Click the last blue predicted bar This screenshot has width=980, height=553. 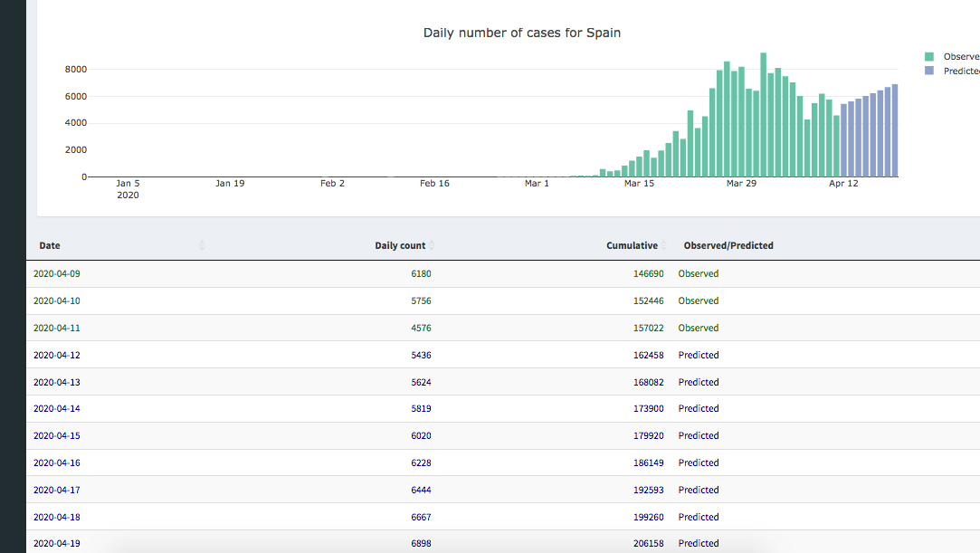coord(895,131)
